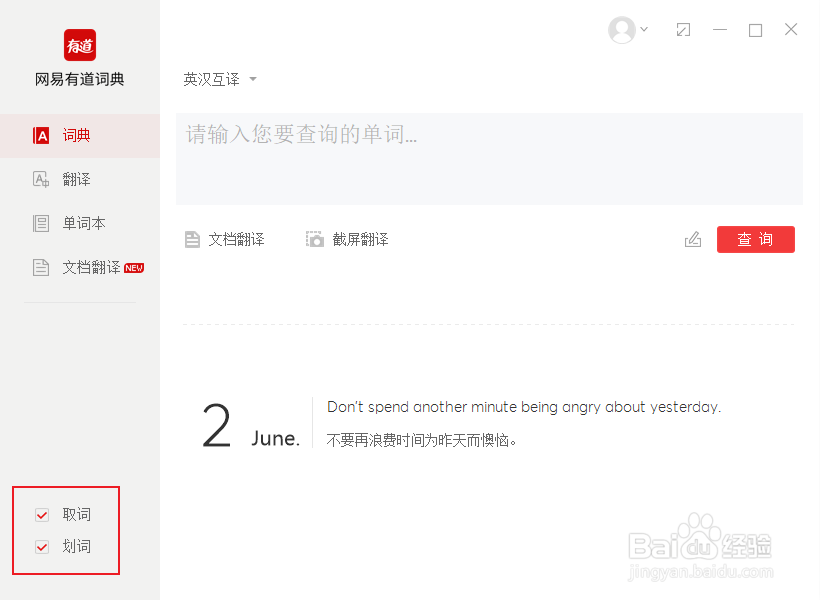Open the user avatar profile icon
Screen dimensions: 820x600
[622, 30]
